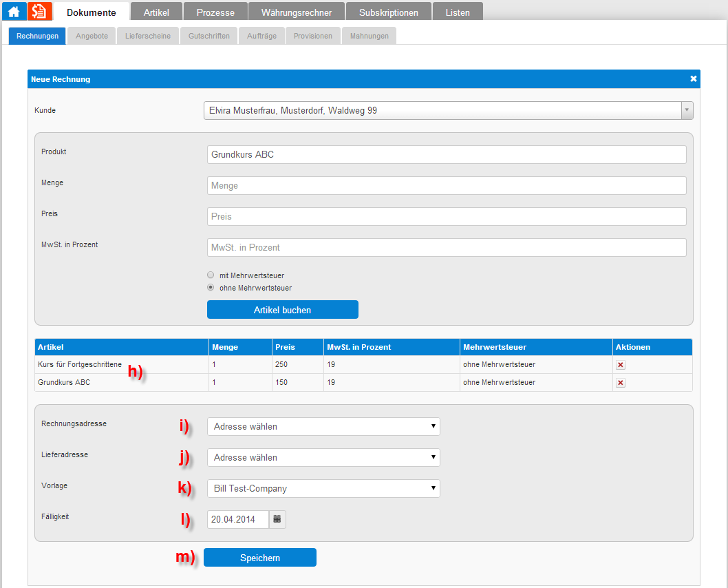Open the orange invoice document icon
This screenshot has width=728, height=588.
(x=39, y=11)
